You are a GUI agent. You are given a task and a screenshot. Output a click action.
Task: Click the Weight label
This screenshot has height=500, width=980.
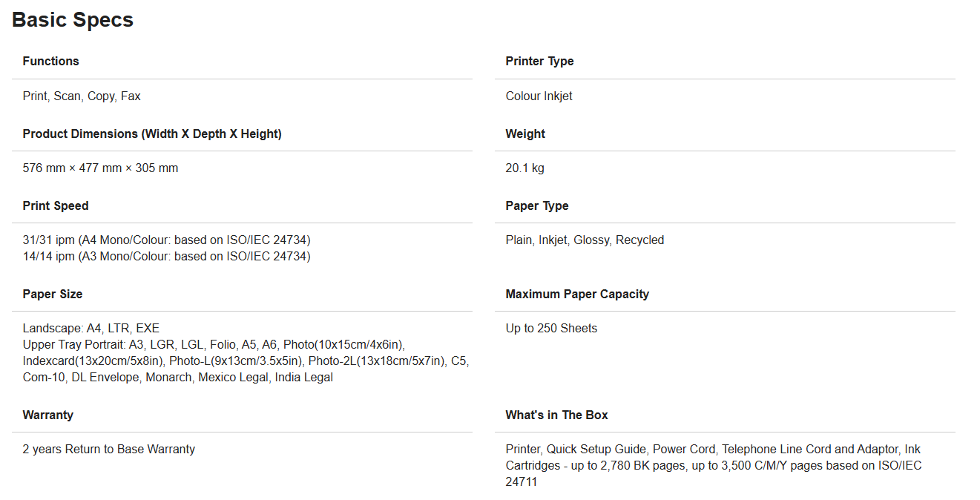pos(525,134)
